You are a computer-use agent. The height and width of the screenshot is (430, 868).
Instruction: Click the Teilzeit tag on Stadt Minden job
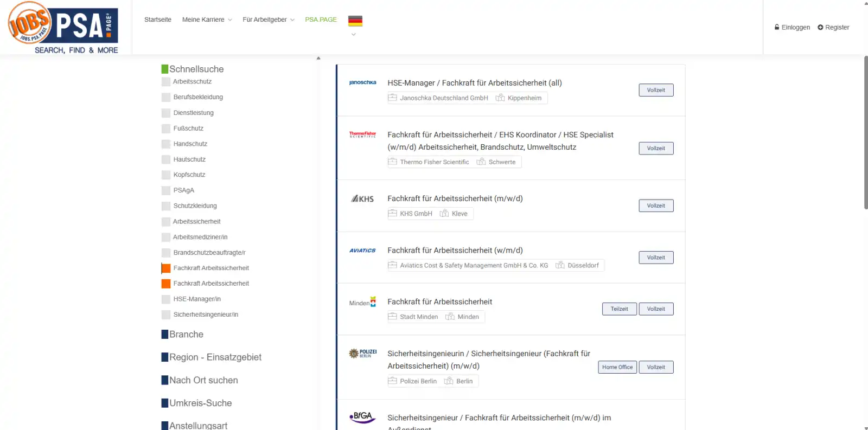[x=619, y=309]
